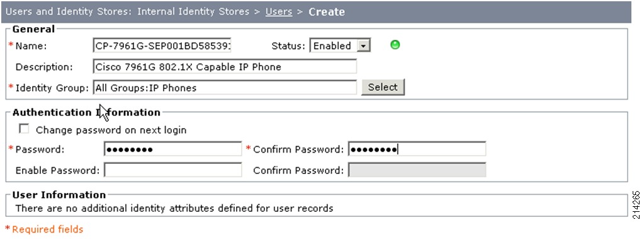Toggle Change password on next login checkbox
Screen dimensions: 644x239
[x=24, y=129]
